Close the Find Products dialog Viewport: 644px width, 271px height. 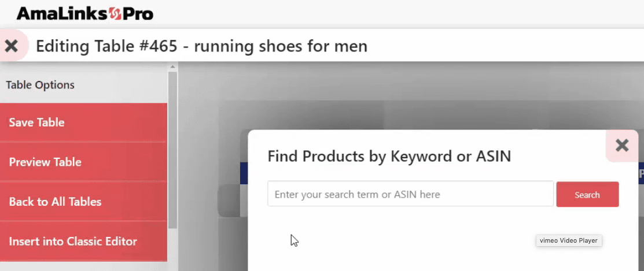(x=622, y=145)
